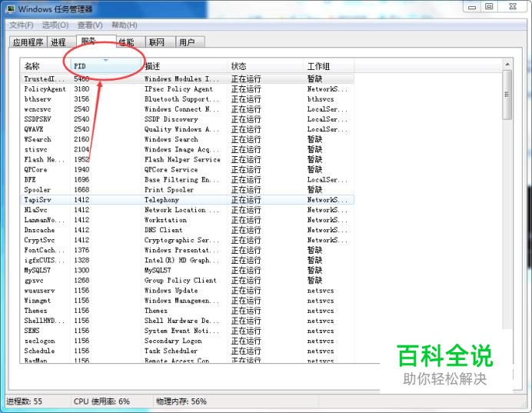
Task: Select the QPCore service row
Action: [188, 170]
